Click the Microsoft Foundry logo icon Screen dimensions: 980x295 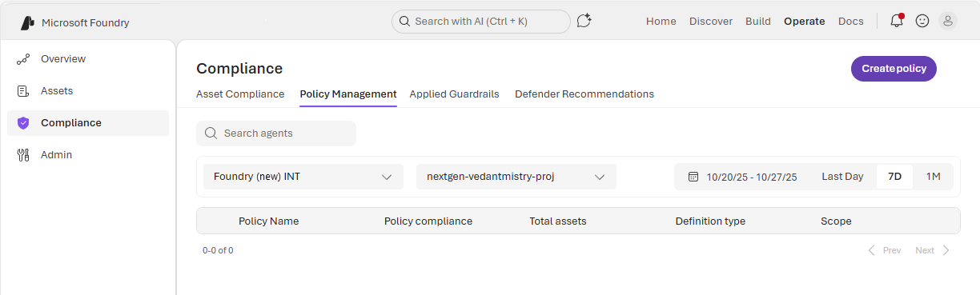[x=28, y=22]
